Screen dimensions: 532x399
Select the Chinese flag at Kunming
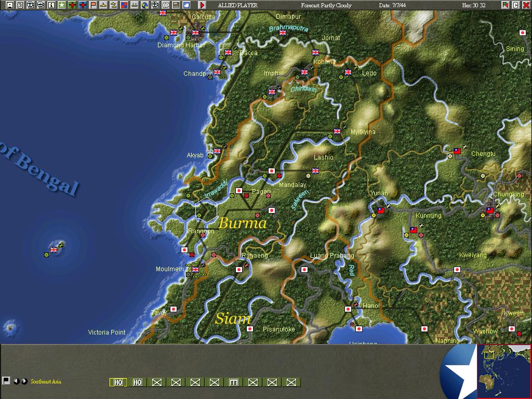point(413,230)
